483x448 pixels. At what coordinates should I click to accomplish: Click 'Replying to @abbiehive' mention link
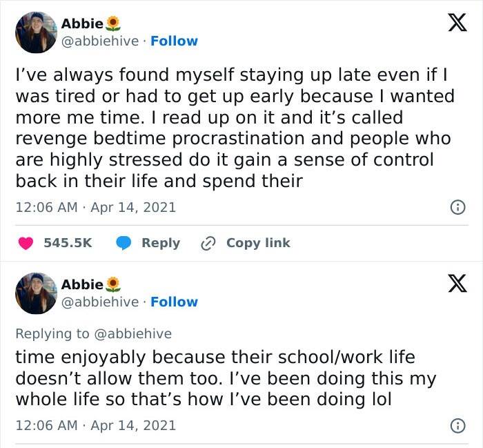pyautogui.click(x=132, y=333)
